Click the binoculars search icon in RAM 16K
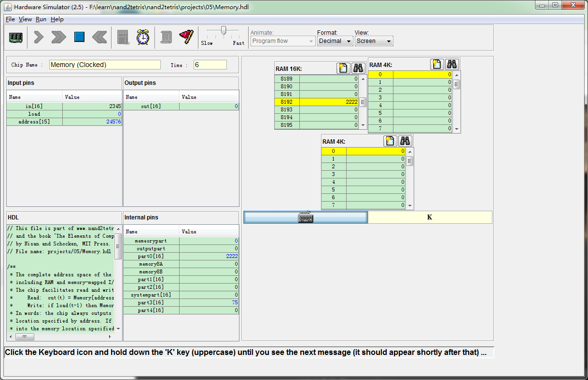 tap(358, 68)
